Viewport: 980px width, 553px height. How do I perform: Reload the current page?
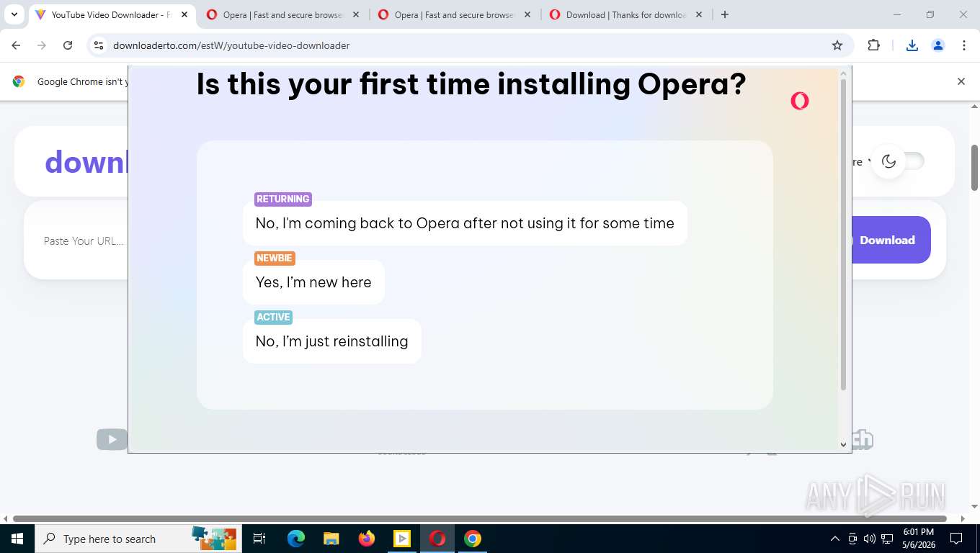pos(68,45)
